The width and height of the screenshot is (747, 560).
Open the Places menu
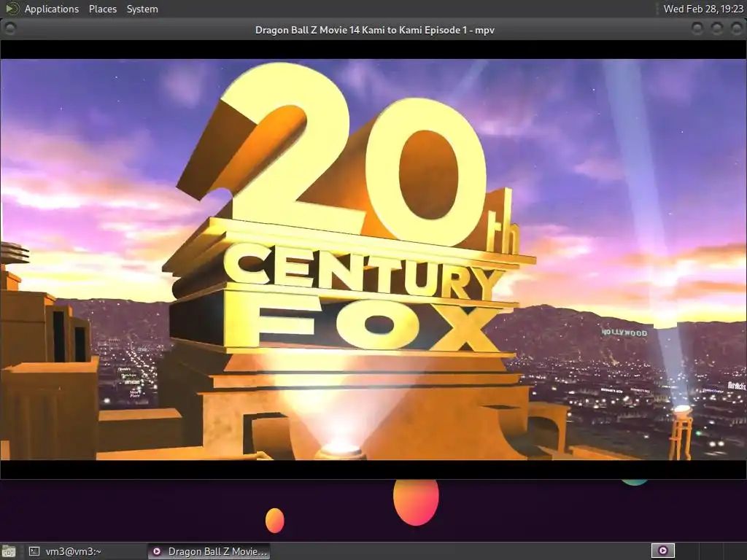tap(102, 9)
